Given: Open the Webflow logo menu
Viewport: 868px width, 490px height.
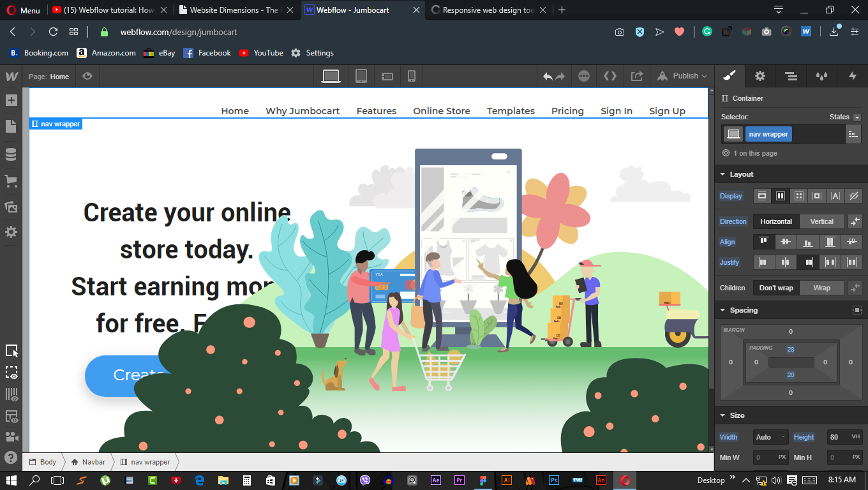Looking at the screenshot, I should pyautogui.click(x=11, y=77).
